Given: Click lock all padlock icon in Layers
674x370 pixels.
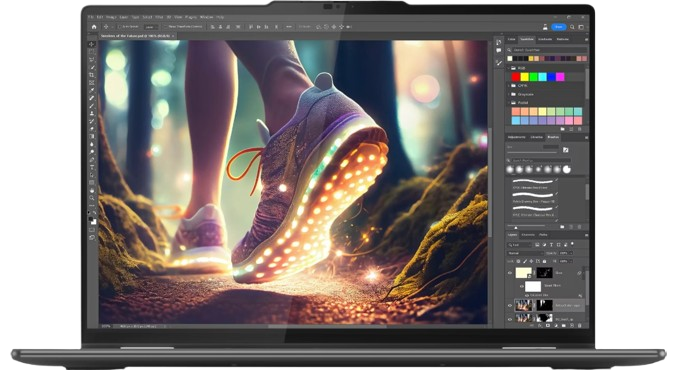Looking at the screenshot, I should coord(545,261).
